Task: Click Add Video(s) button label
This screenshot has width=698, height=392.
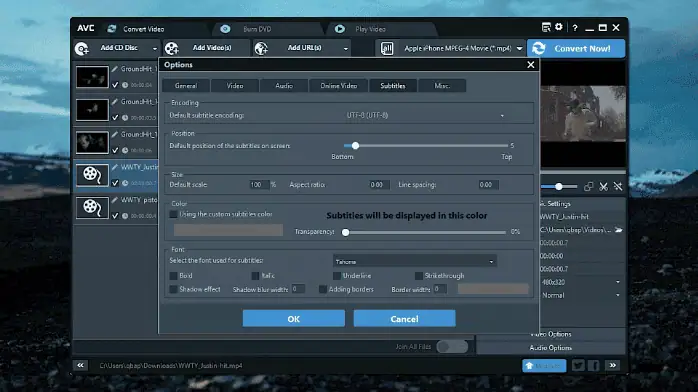Action: [212, 48]
